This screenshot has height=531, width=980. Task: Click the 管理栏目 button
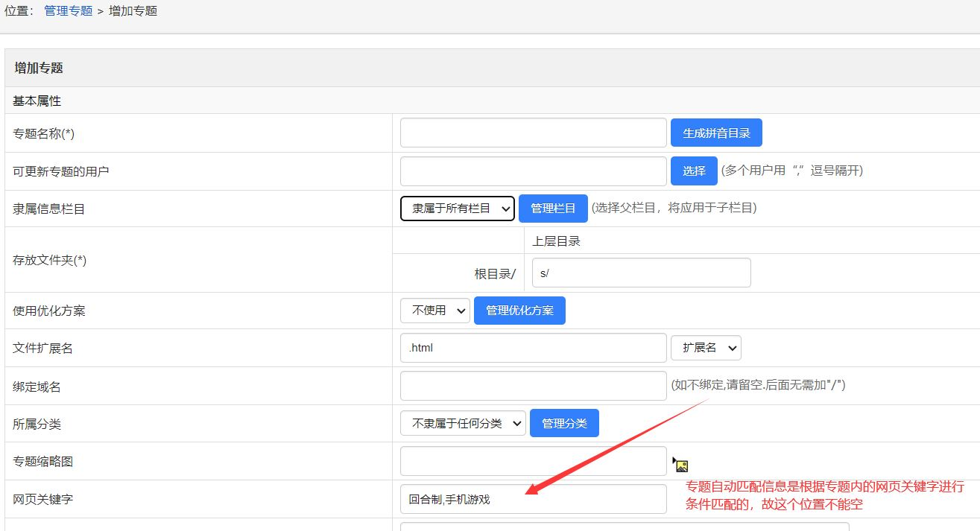(553, 209)
